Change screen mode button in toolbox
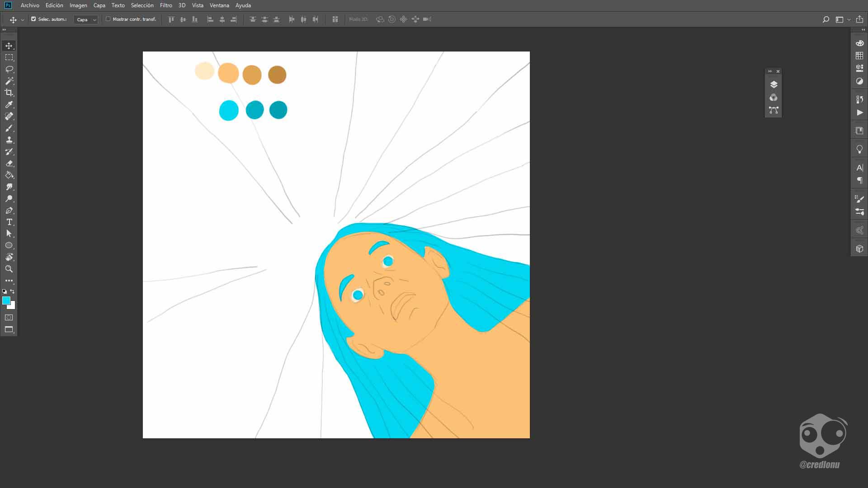 point(9,329)
